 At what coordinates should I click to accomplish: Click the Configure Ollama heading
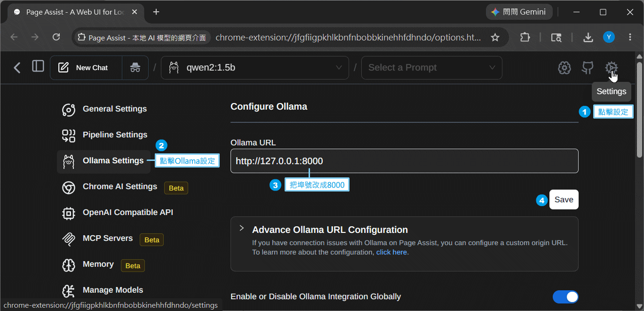tap(269, 107)
